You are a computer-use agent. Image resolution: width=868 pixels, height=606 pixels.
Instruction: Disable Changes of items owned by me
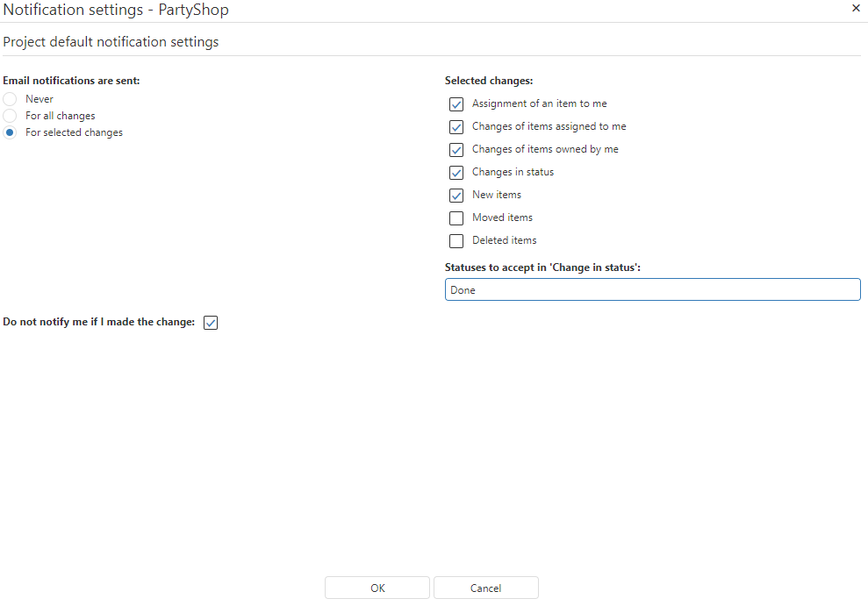click(456, 150)
